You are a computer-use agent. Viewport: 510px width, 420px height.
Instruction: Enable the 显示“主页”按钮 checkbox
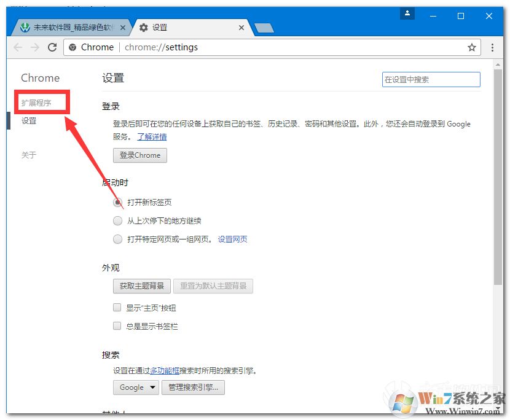tap(117, 308)
